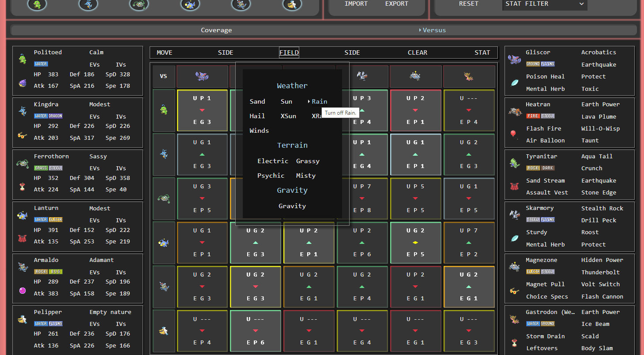This screenshot has width=644, height=355.
Task: Click Politoed's Calm nature
Action: 96,52
